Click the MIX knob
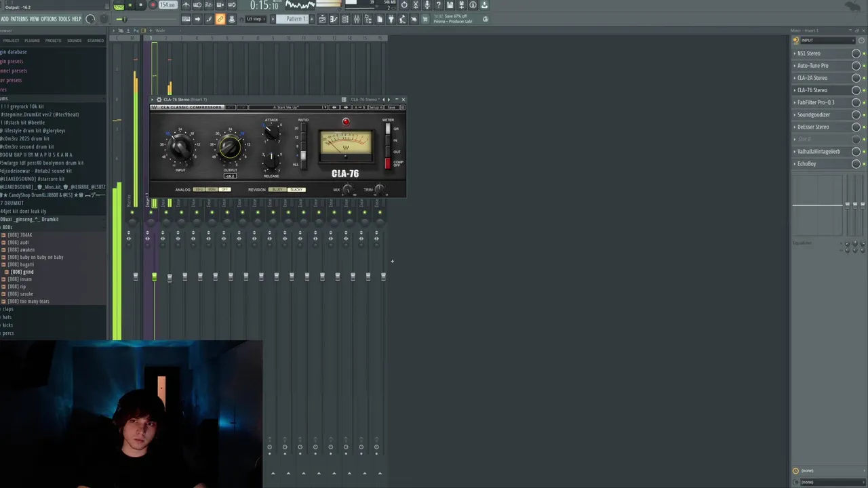 click(347, 189)
